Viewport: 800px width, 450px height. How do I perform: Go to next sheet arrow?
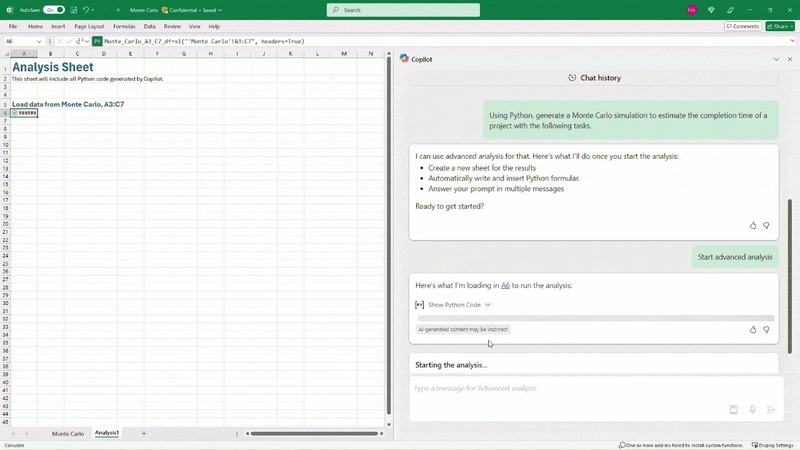click(x=27, y=433)
